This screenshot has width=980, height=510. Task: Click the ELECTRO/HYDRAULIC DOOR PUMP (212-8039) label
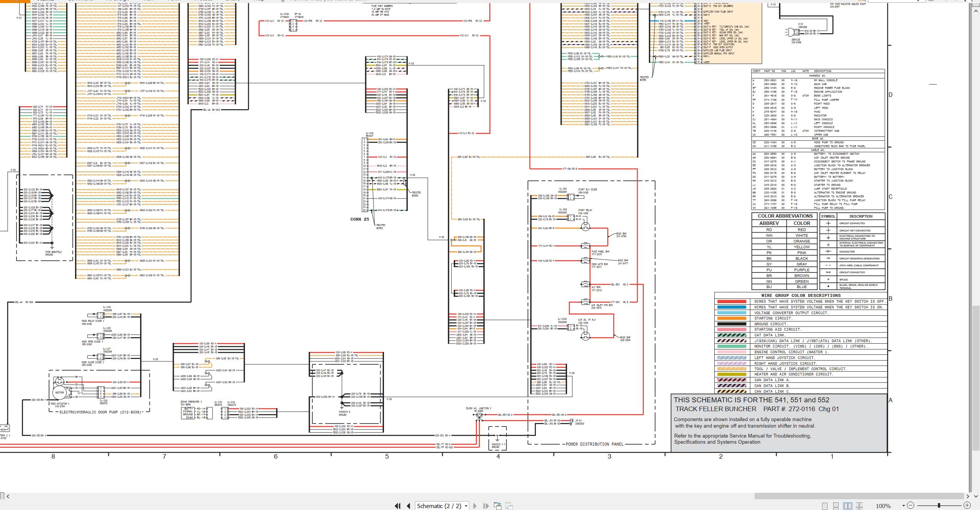coord(100,412)
